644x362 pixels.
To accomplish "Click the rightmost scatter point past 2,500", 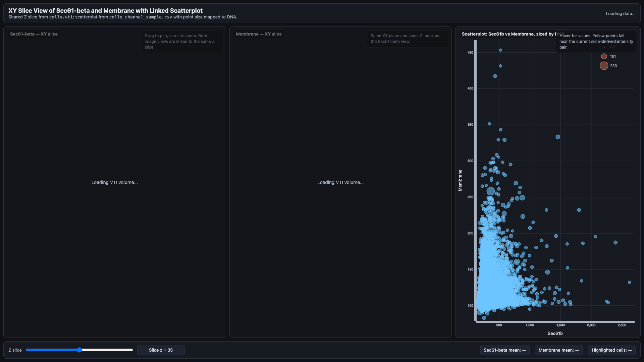I will point(629,282).
